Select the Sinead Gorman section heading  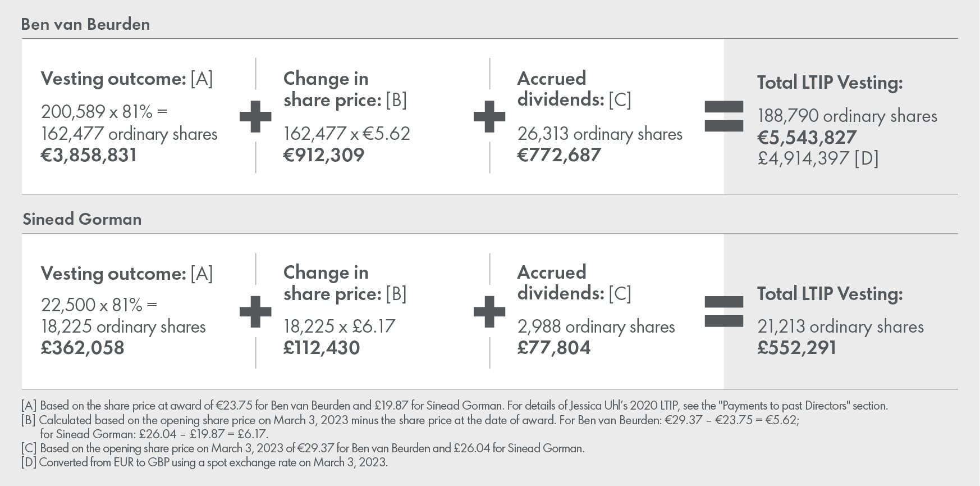[x=82, y=219]
